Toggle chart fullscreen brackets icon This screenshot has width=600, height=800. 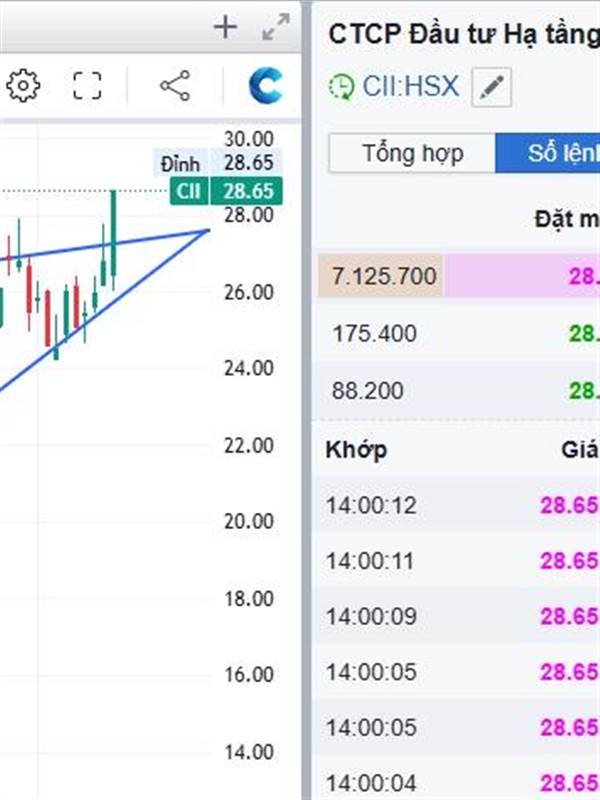click(87, 85)
